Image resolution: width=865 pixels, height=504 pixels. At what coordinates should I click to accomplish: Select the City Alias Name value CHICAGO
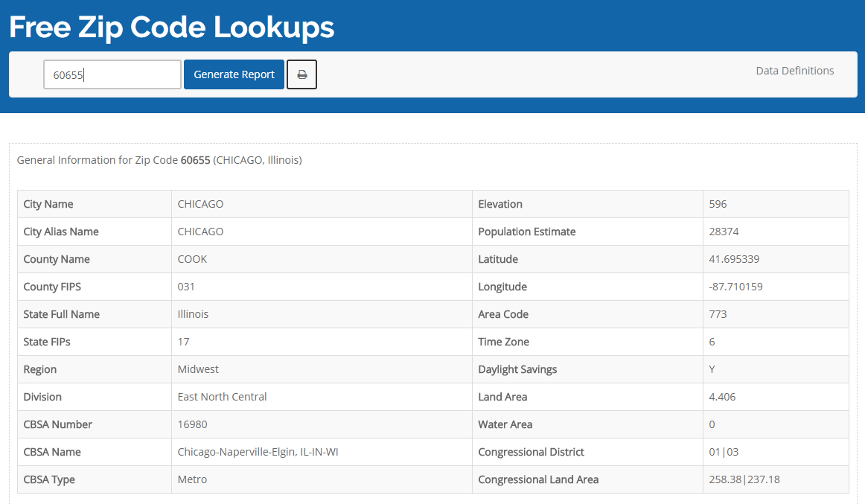point(200,232)
